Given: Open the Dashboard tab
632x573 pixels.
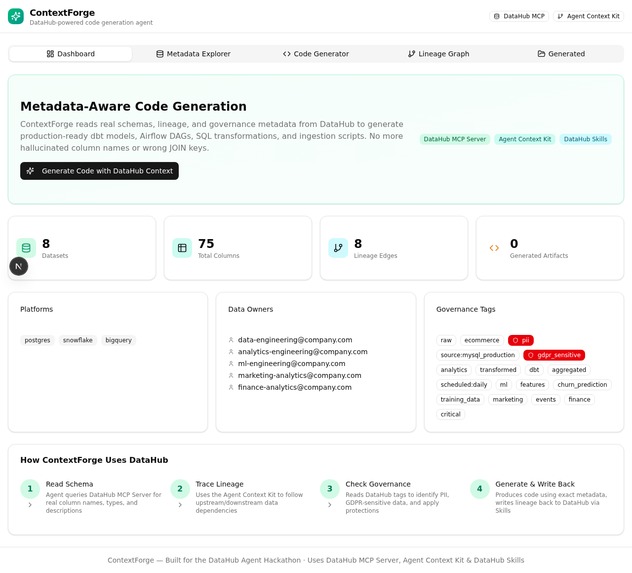Looking at the screenshot, I should (x=71, y=54).
